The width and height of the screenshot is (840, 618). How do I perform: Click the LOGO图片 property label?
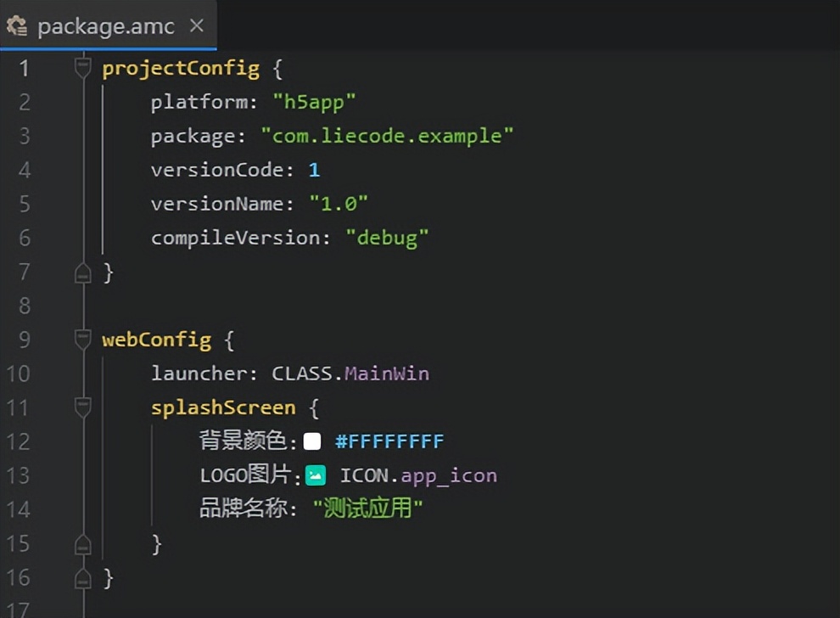click(x=246, y=475)
